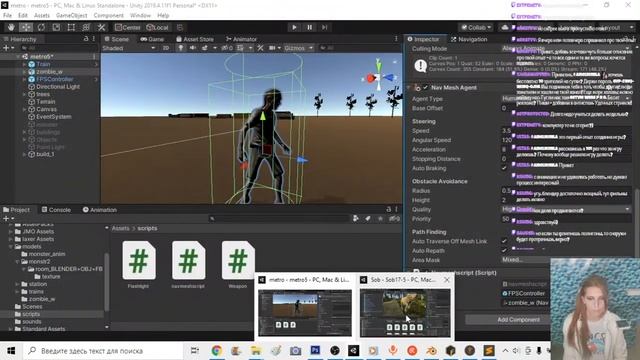Screen dimensions: 640x360
Task: Click the orientation gizmo in Scene view
Action: (x=379, y=76)
